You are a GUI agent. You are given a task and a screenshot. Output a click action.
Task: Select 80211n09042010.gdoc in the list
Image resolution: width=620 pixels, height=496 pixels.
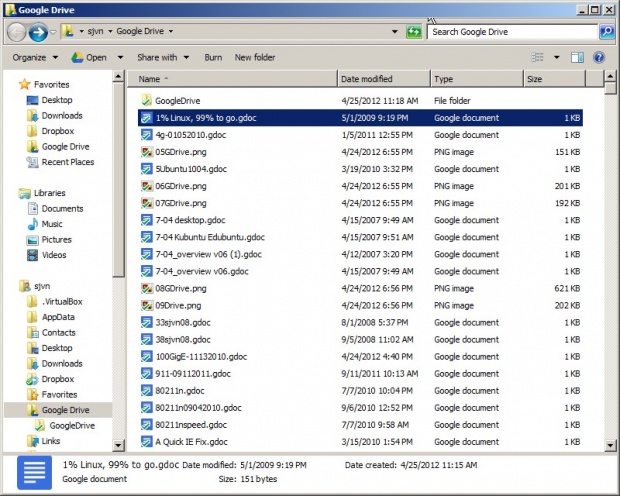point(198,408)
